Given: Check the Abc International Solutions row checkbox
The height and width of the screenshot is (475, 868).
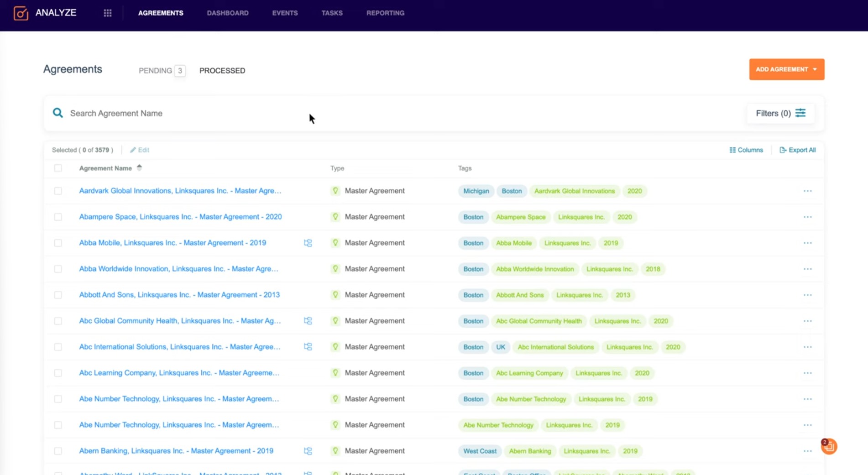Looking at the screenshot, I should point(58,347).
